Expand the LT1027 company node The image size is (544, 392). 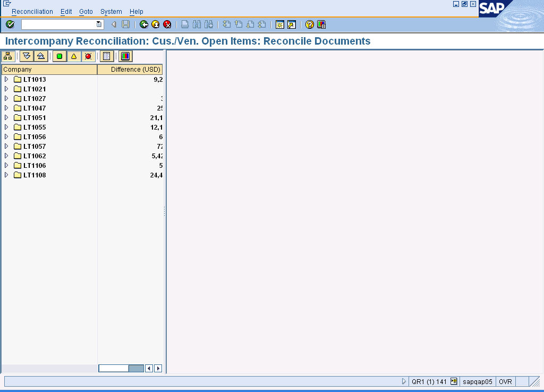tap(6, 98)
